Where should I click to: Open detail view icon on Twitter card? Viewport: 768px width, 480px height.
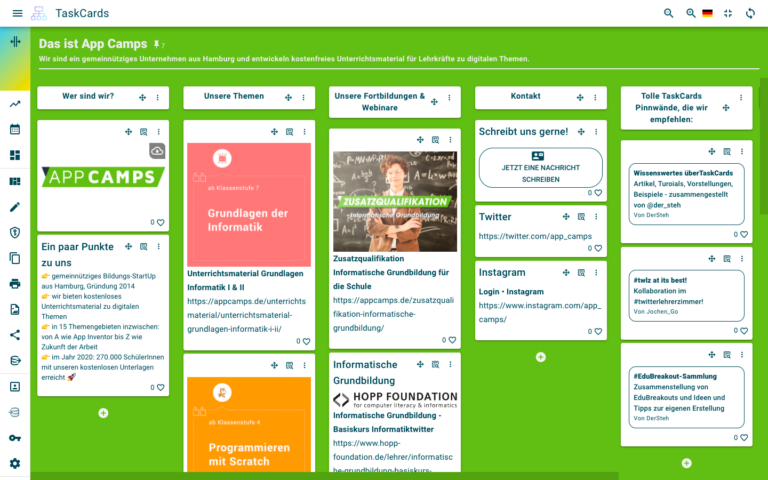point(581,216)
